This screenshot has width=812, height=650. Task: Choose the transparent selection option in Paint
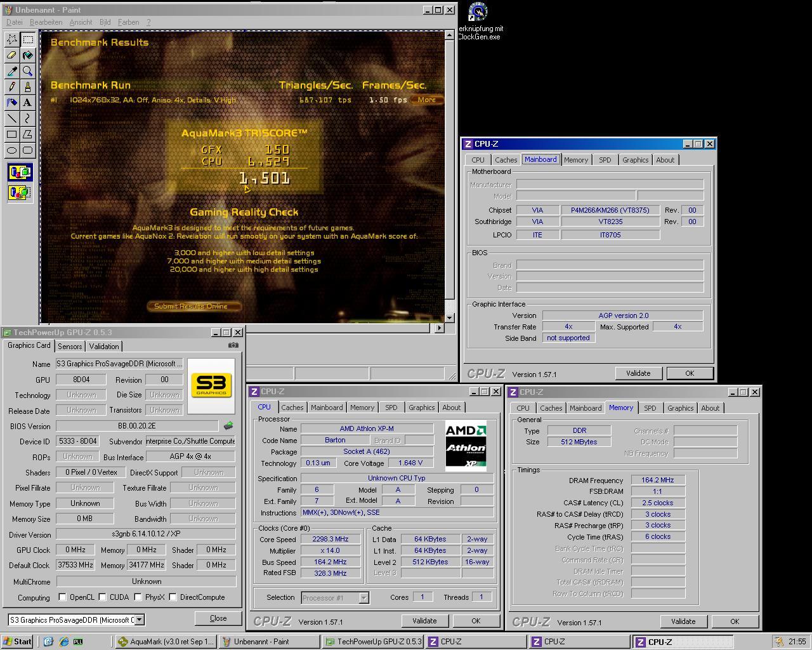pyautogui.click(x=20, y=192)
